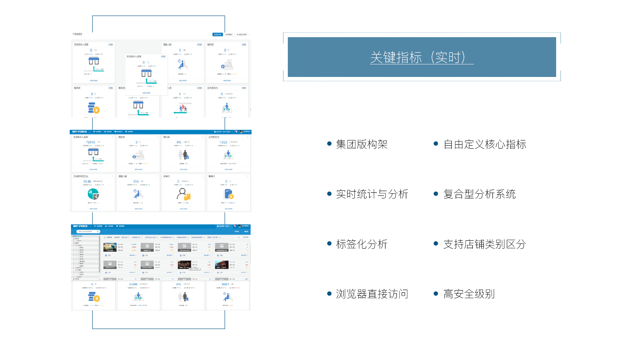Click the shopper couple icon on the 0% card, middle dashboard
This screenshot has height=345, width=644.
(183, 155)
